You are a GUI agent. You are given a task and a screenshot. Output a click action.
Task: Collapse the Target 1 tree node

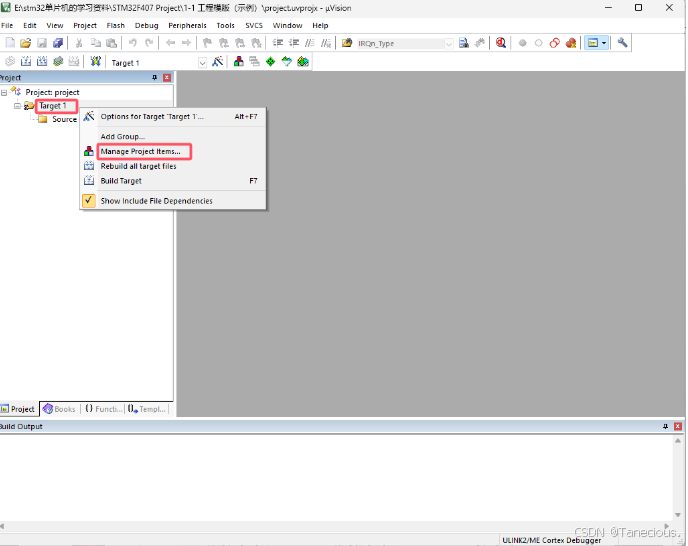[x=17, y=106]
